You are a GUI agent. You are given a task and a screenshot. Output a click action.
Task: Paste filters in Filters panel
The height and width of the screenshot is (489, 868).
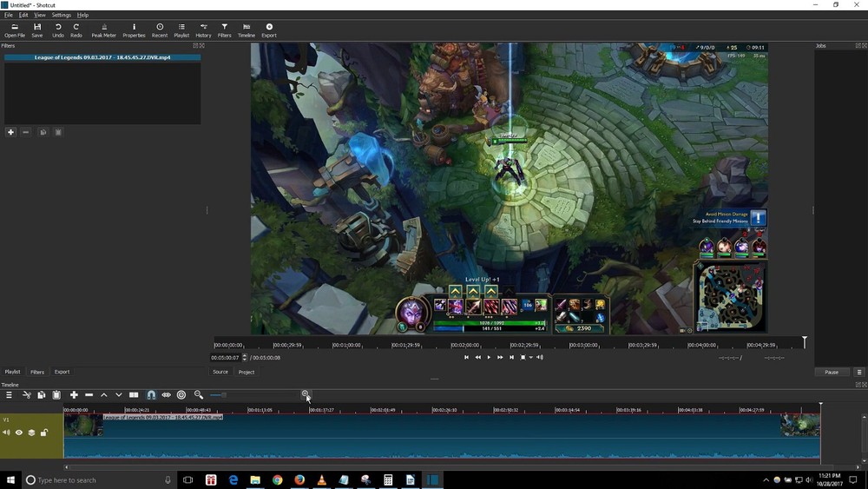tap(58, 132)
